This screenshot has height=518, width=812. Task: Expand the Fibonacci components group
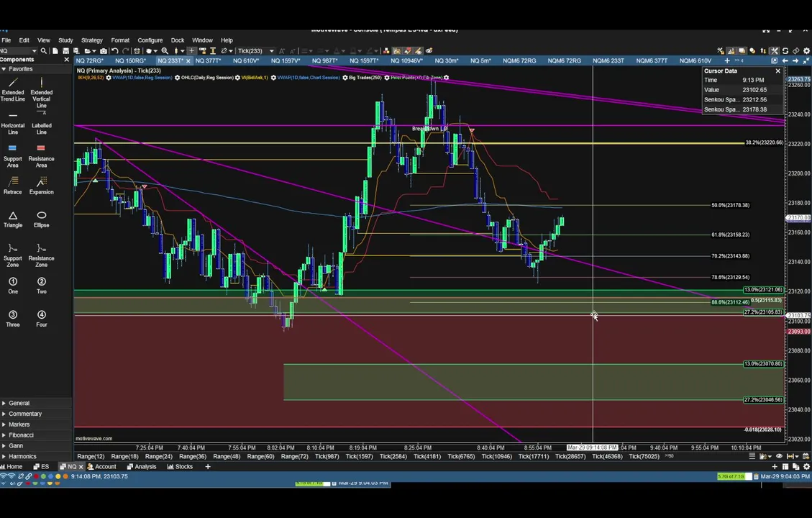[21, 435]
